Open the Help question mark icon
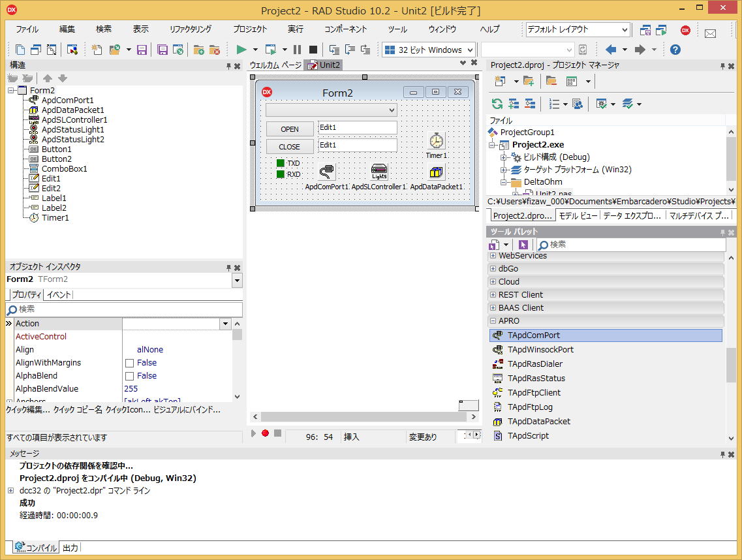The height and width of the screenshot is (560, 742). 675,50
